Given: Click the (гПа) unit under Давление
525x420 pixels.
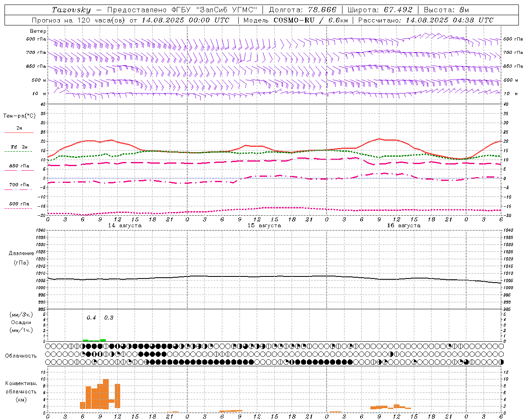Looking at the screenshot, I should 21,263.
